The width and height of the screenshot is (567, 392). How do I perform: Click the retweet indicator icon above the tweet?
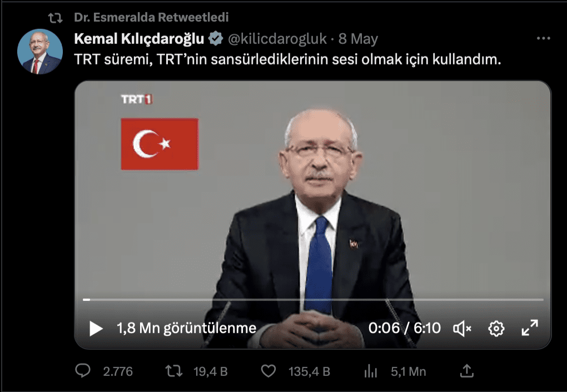56,18
